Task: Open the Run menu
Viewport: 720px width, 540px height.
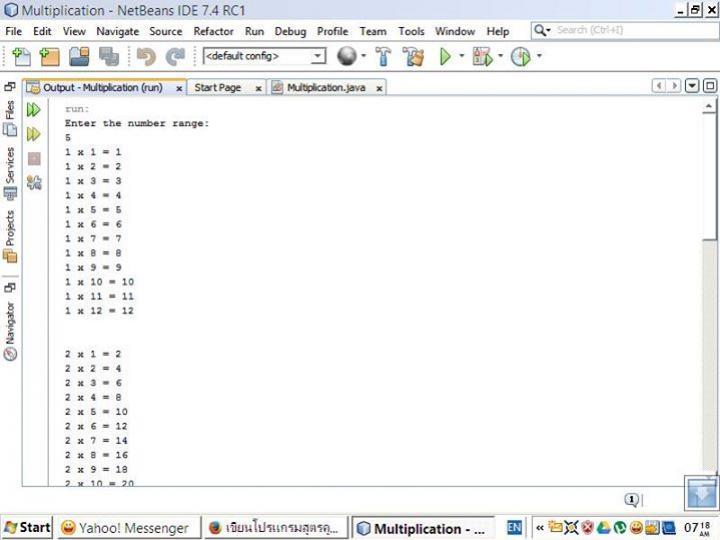Action: [x=254, y=31]
